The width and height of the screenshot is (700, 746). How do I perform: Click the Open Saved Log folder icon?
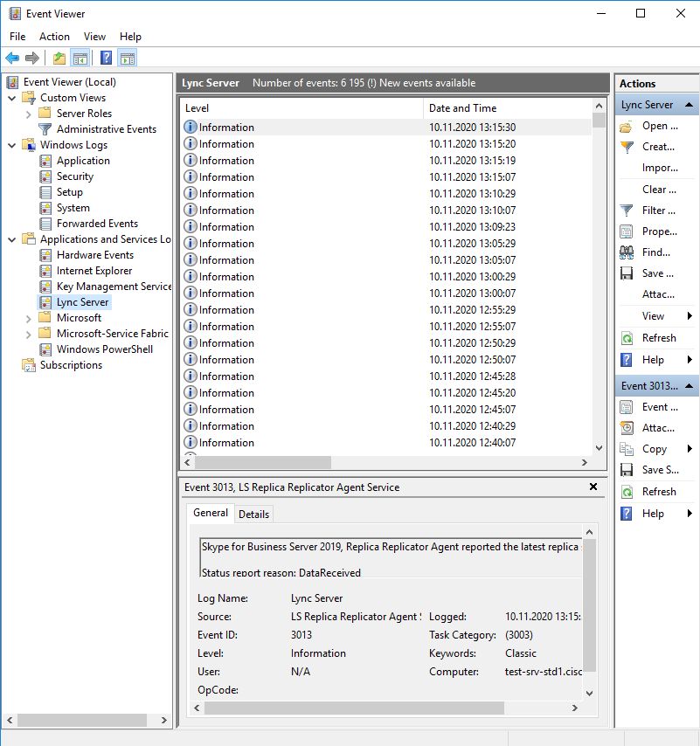pos(627,127)
